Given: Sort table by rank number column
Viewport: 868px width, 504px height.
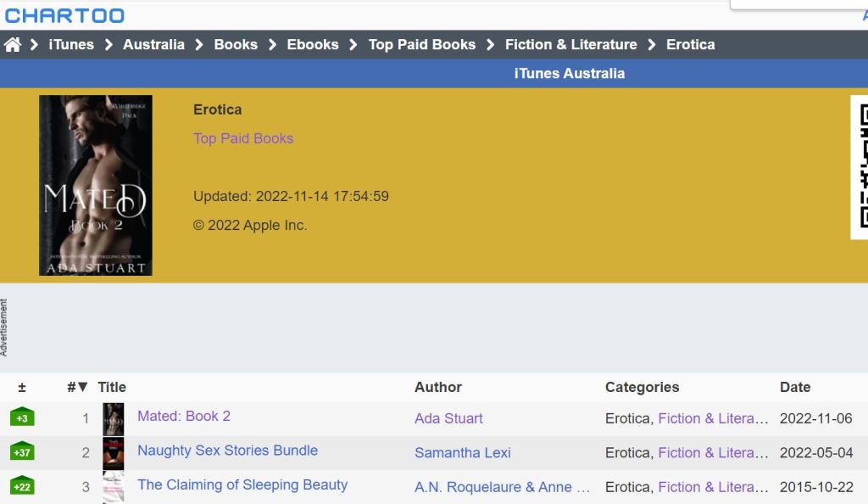Looking at the screenshot, I should pyautogui.click(x=77, y=387).
